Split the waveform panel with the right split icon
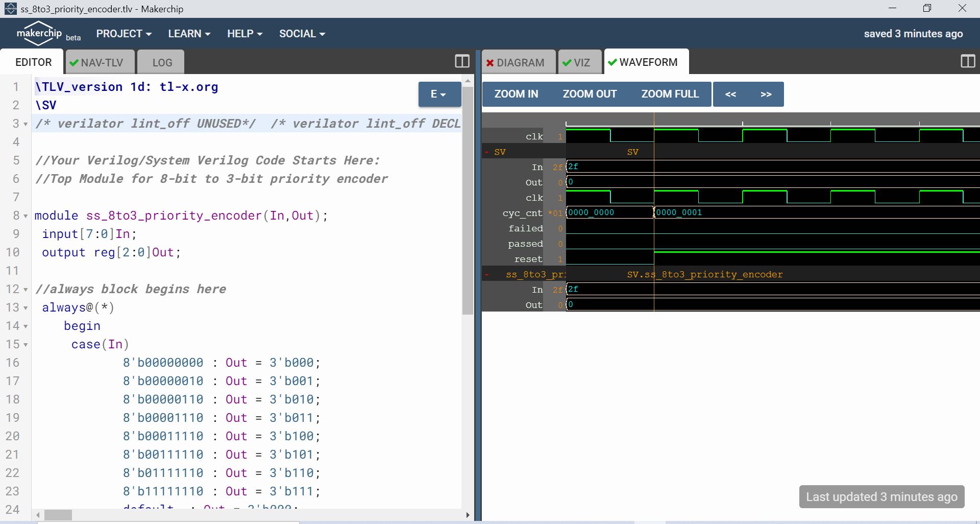Viewport: 980px width, 524px height. pos(967,61)
